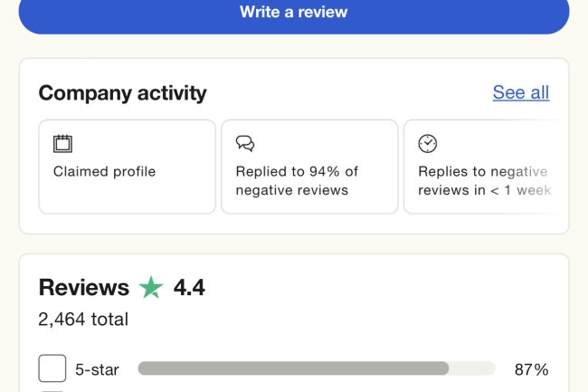The image size is (588, 392).
Task: Click the 5-star rating distribution bar
Action: click(293, 368)
